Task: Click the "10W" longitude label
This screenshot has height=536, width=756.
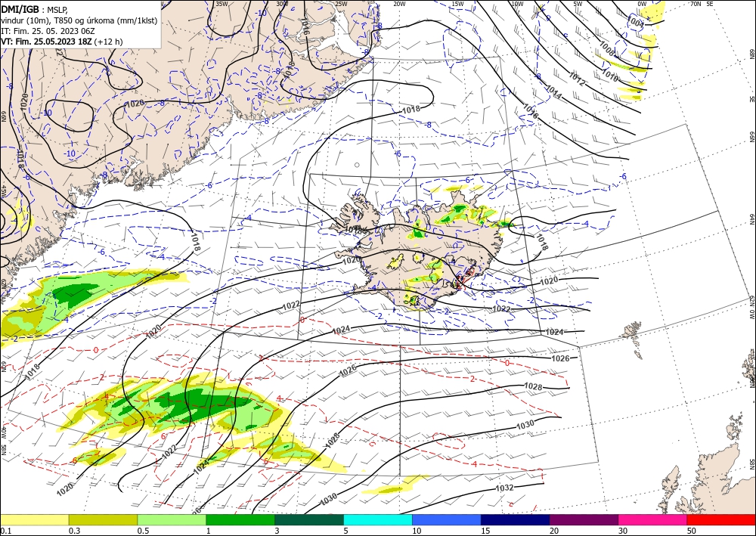Action: 517,4
